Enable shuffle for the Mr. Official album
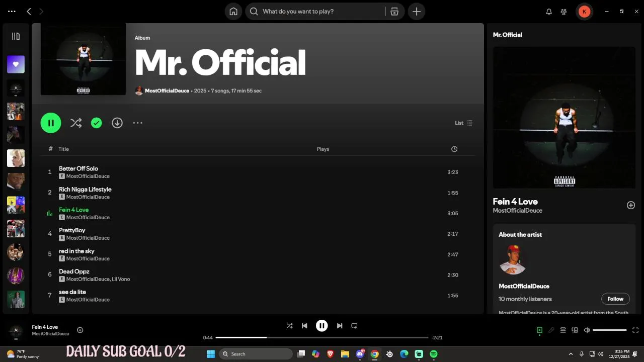This screenshot has height=362, width=644. tap(76, 123)
